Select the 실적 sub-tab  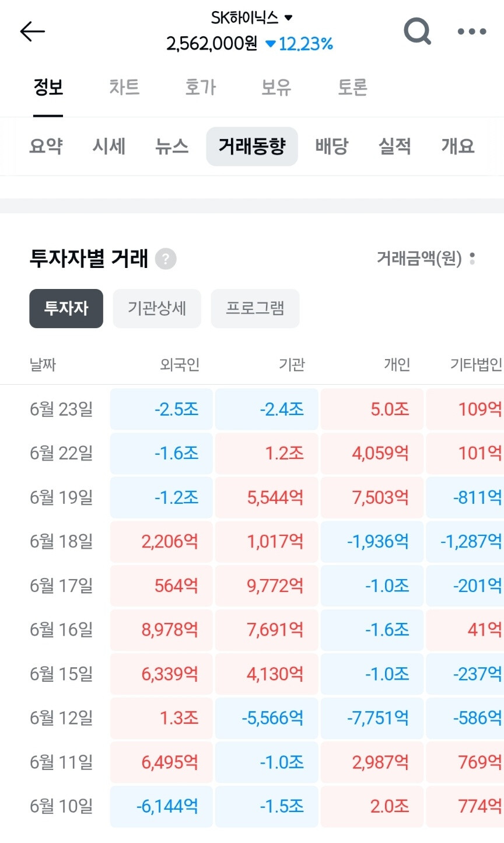tap(395, 146)
